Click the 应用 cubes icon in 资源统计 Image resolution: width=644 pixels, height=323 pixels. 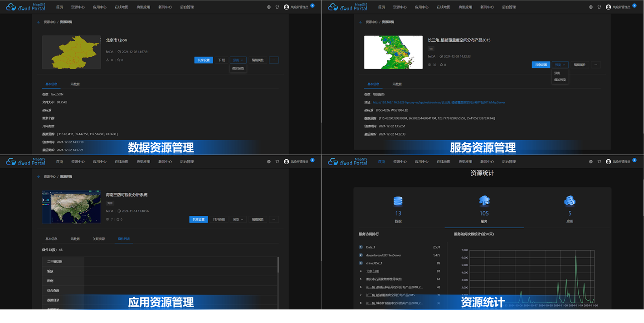coord(570,201)
